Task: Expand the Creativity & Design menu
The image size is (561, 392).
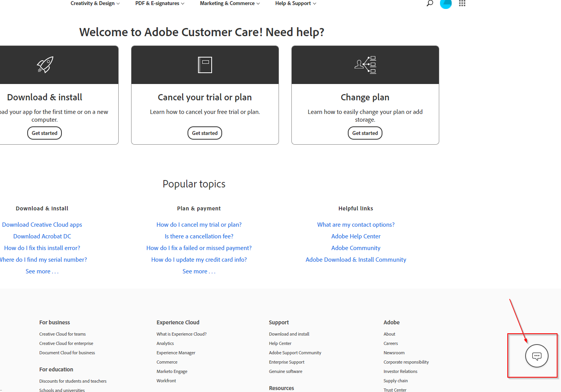Action: [95, 3]
